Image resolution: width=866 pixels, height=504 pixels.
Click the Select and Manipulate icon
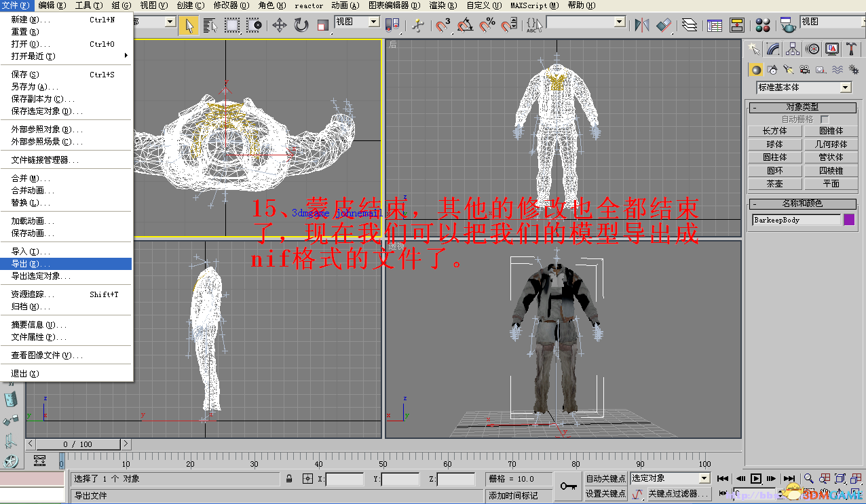pyautogui.click(x=418, y=26)
